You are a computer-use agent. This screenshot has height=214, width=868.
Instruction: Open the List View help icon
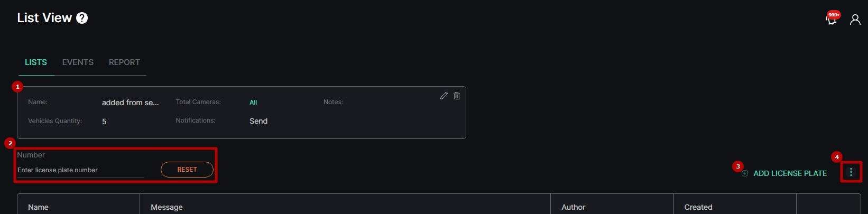82,18
